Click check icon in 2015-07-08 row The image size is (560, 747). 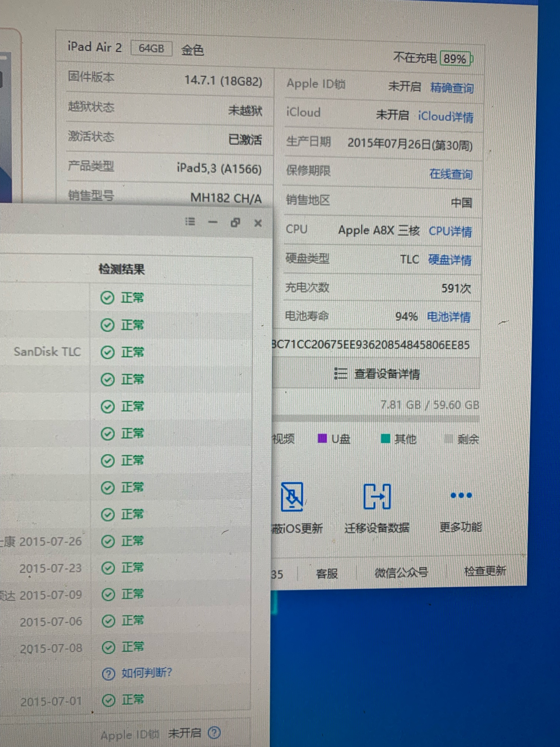(x=109, y=648)
